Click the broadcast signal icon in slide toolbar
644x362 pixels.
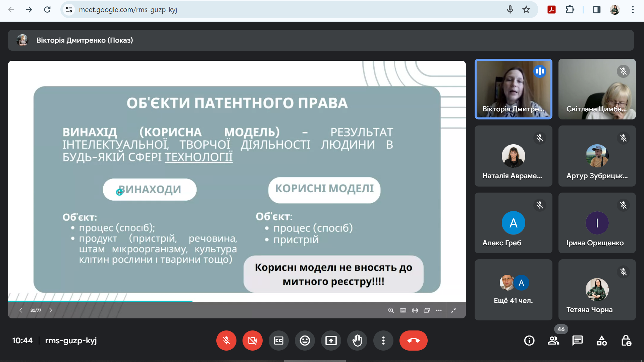pos(415,310)
